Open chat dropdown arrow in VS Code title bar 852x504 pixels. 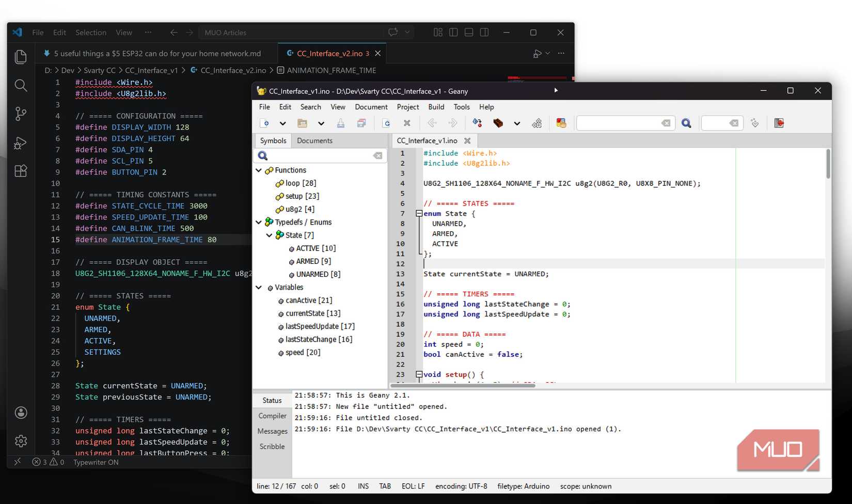(x=407, y=32)
